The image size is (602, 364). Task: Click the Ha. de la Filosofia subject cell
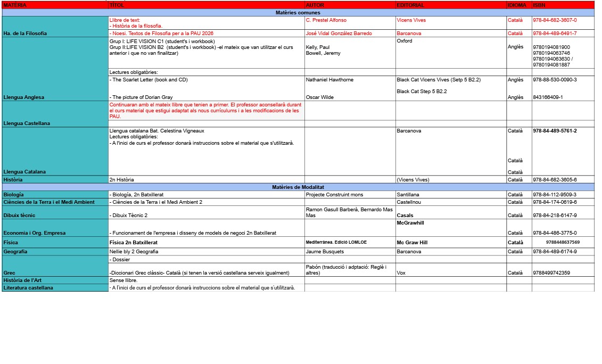(25, 34)
